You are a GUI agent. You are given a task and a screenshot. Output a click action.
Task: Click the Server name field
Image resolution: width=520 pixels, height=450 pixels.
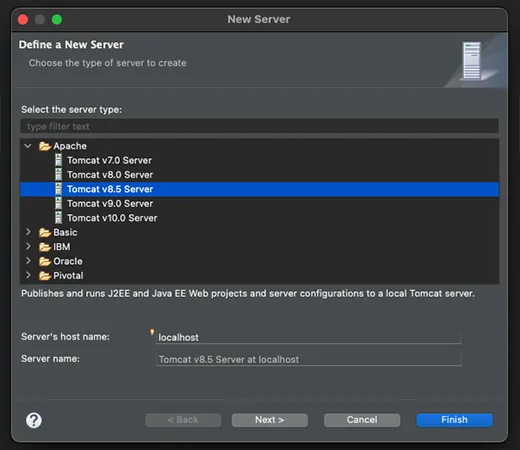[x=309, y=359]
